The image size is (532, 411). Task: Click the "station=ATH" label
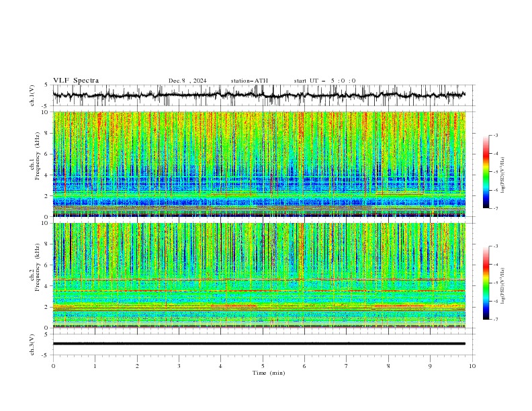[x=249, y=81]
